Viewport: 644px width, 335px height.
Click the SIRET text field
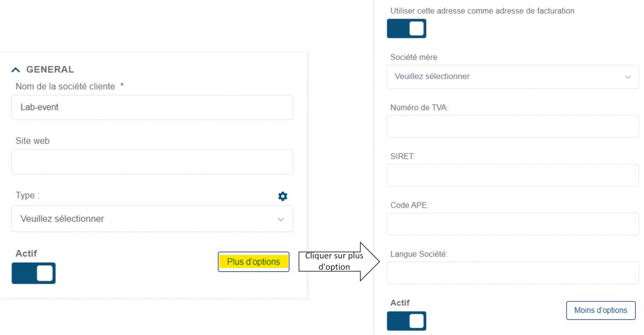tap(512, 175)
